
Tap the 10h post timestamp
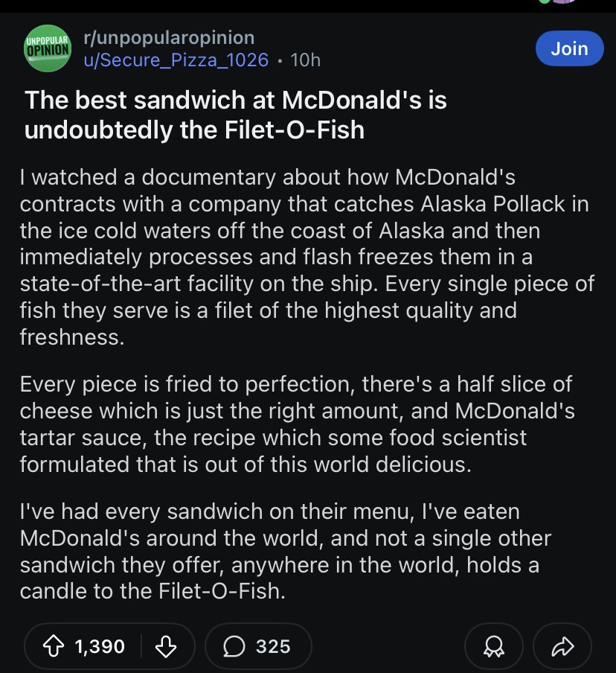tap(305, 60)
